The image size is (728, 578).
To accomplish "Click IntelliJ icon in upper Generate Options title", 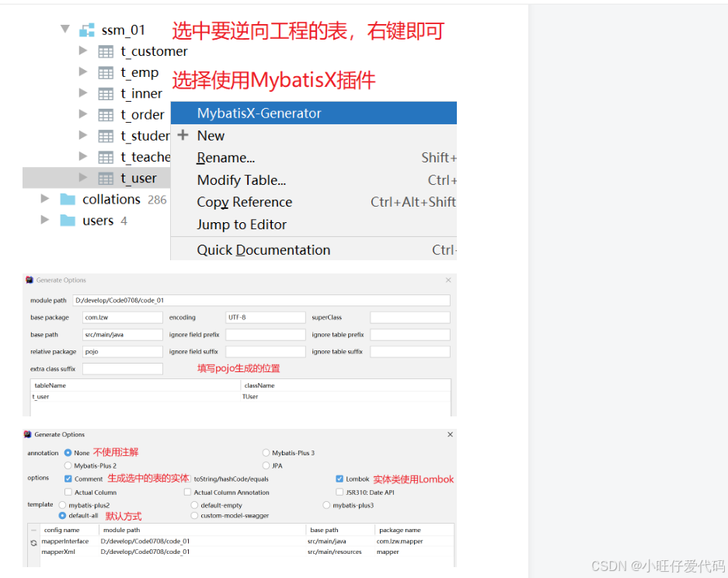I will coord(30,280).
